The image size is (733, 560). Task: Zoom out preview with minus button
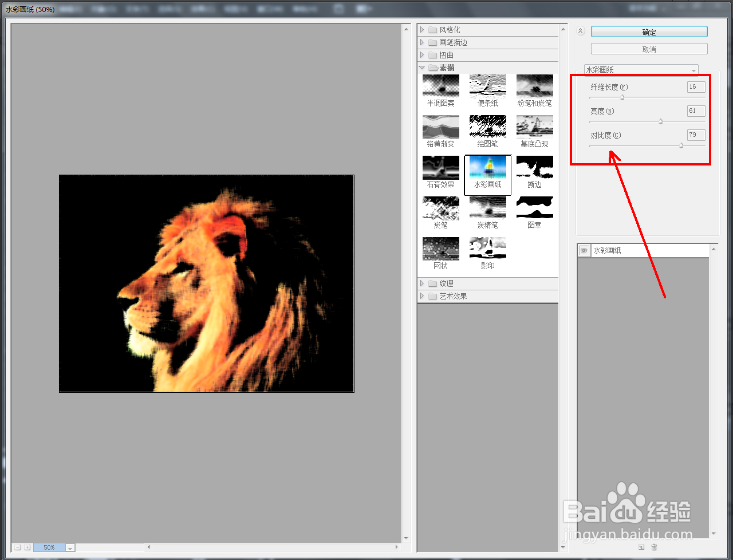(x=18, y=547)
